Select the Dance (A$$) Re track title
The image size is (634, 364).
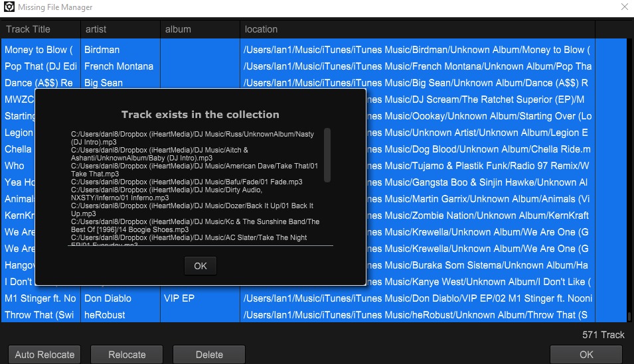tap(39, 83)
